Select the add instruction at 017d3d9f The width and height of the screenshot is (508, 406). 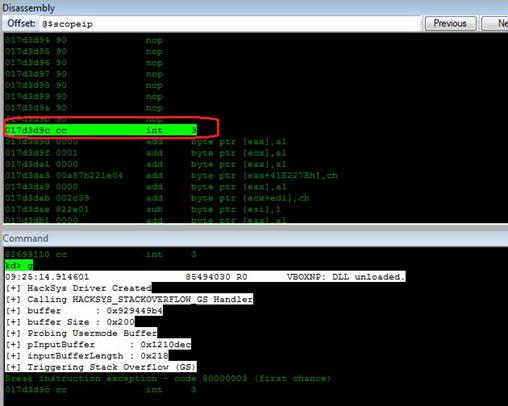[x=146, y=153]
